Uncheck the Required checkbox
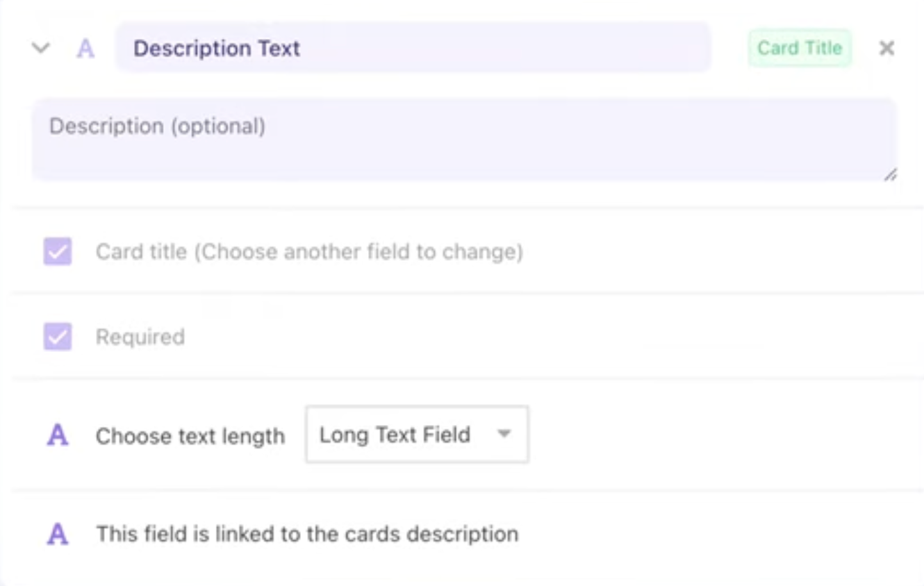This screenshot has width=924, height=586. click(58, 337)
